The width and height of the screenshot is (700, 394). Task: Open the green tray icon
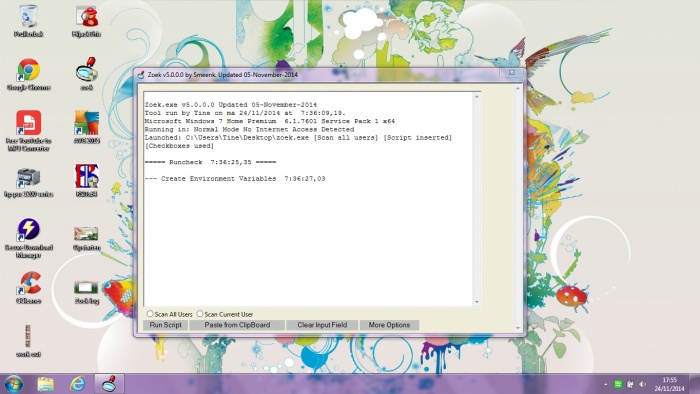(x=618, y=384)
